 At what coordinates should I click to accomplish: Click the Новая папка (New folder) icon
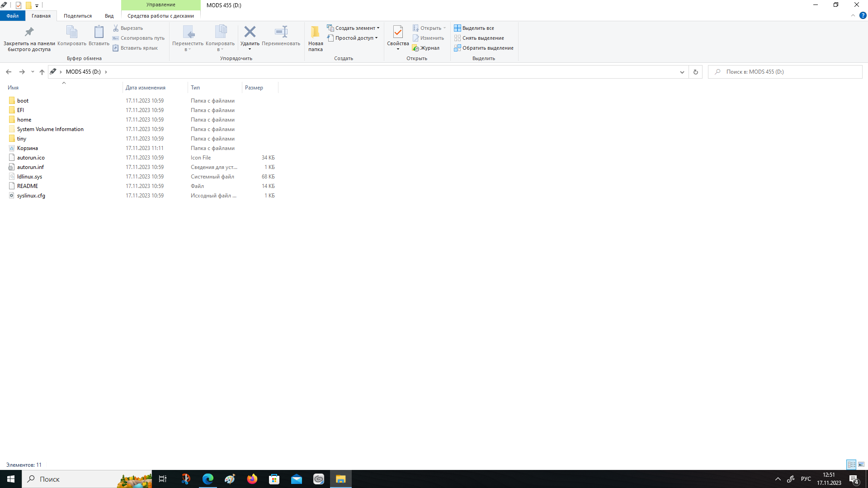coord(315,37)
